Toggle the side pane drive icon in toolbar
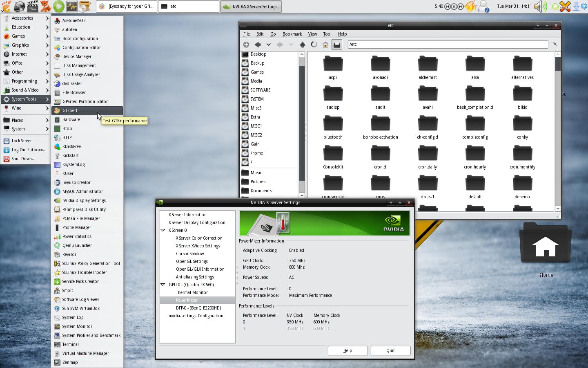 pyautogui.click(x=336, y=45)
